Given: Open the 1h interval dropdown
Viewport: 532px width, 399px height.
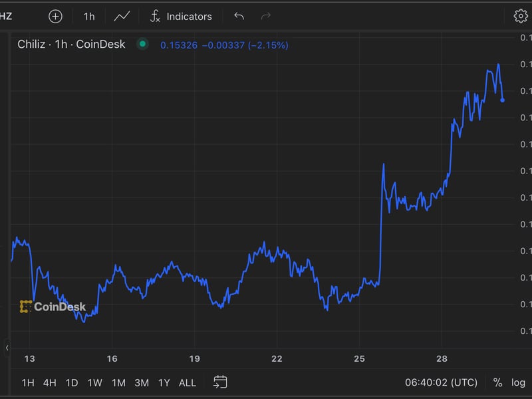Looking at the screenshot, I should pos(88,16).
